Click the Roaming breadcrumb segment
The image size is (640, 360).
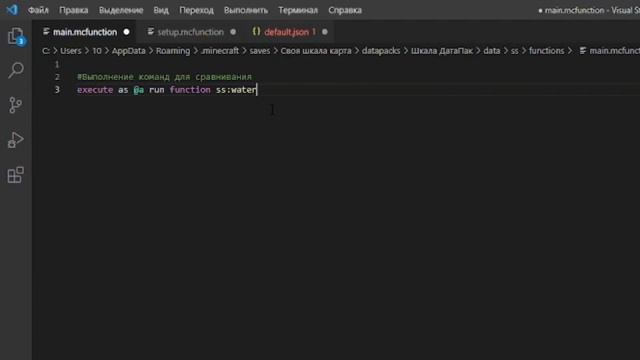[173, 51]
